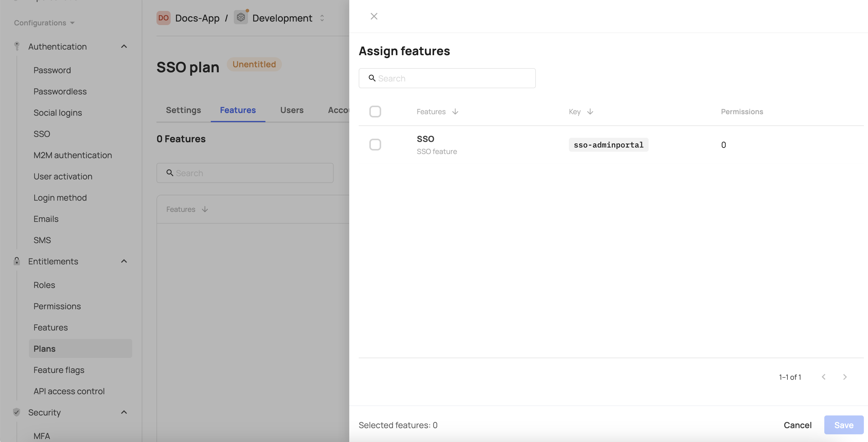Click the Save button
Viewport: 868px width, 442px height.
pyautogui.click(x=843, y=425)
